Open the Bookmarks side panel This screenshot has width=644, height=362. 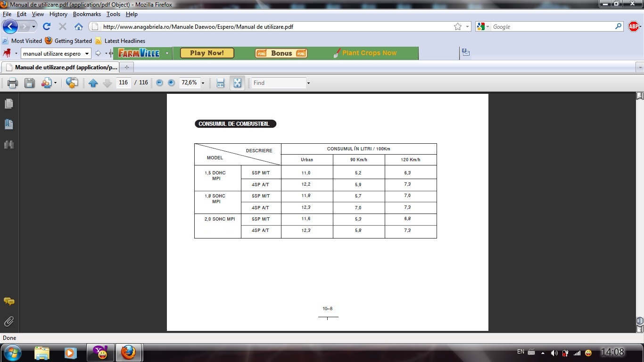click(x=9, y=124)
